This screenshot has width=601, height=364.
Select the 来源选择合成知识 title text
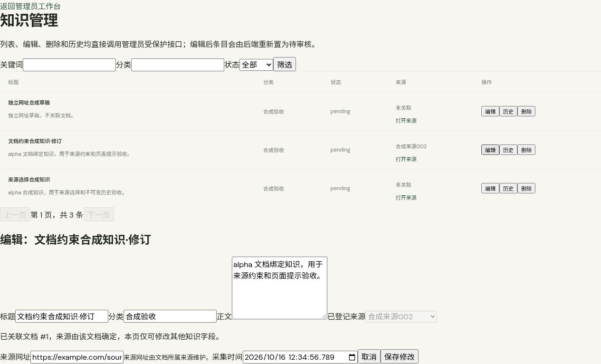(29, 180)
